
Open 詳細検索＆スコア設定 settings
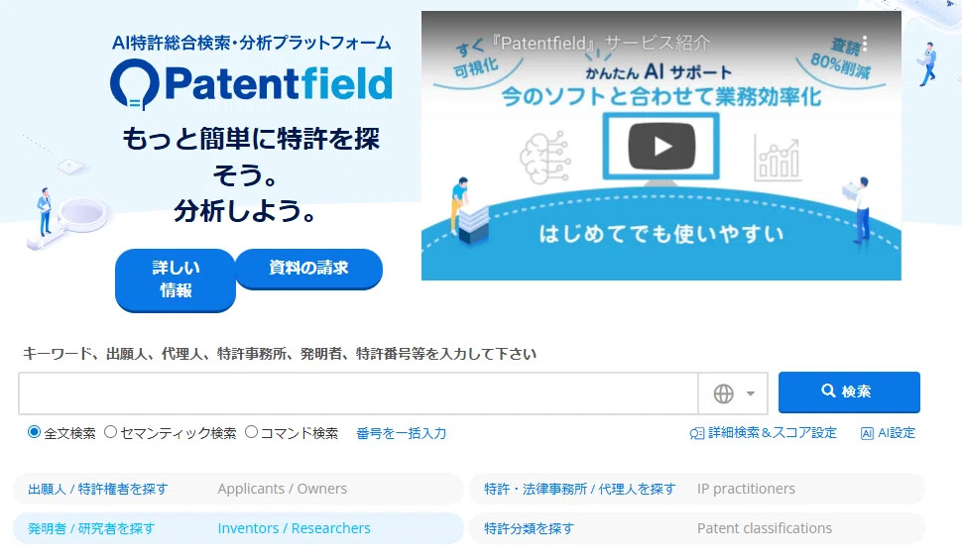764,433
